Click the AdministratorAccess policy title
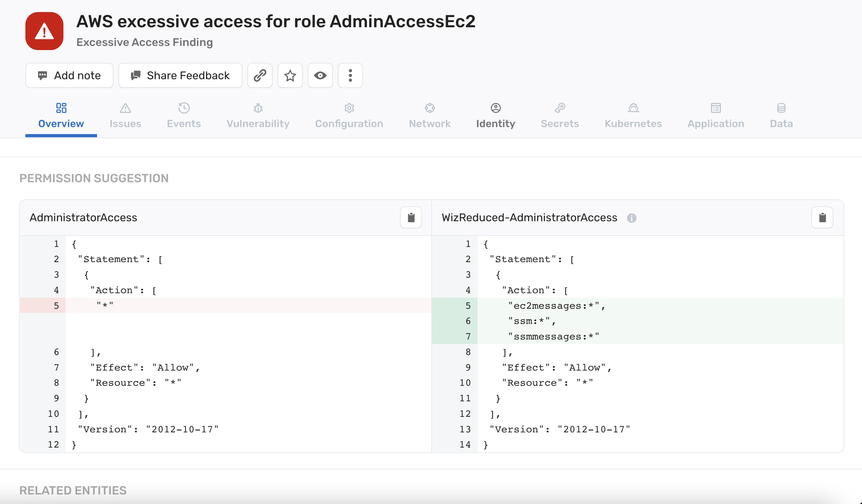This screenshot has width=862, height=504. [x=83, y=217]
